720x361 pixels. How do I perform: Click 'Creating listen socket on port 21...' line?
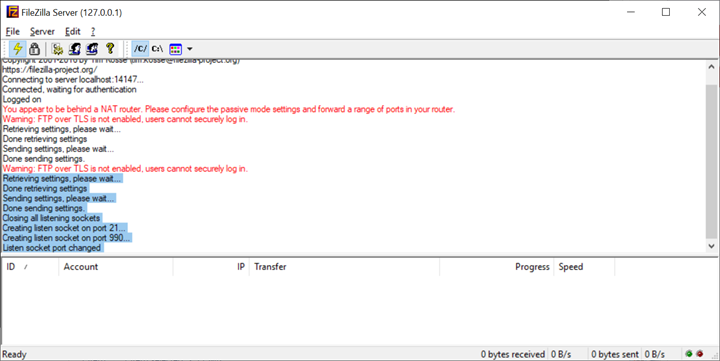pos(64,228)
